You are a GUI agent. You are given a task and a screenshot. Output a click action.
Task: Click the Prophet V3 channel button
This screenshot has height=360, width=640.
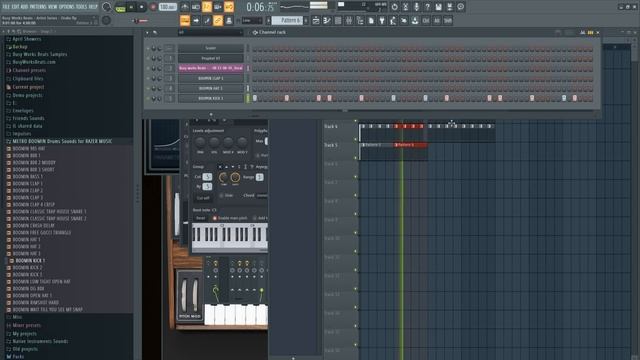click(x=211, y=58)
